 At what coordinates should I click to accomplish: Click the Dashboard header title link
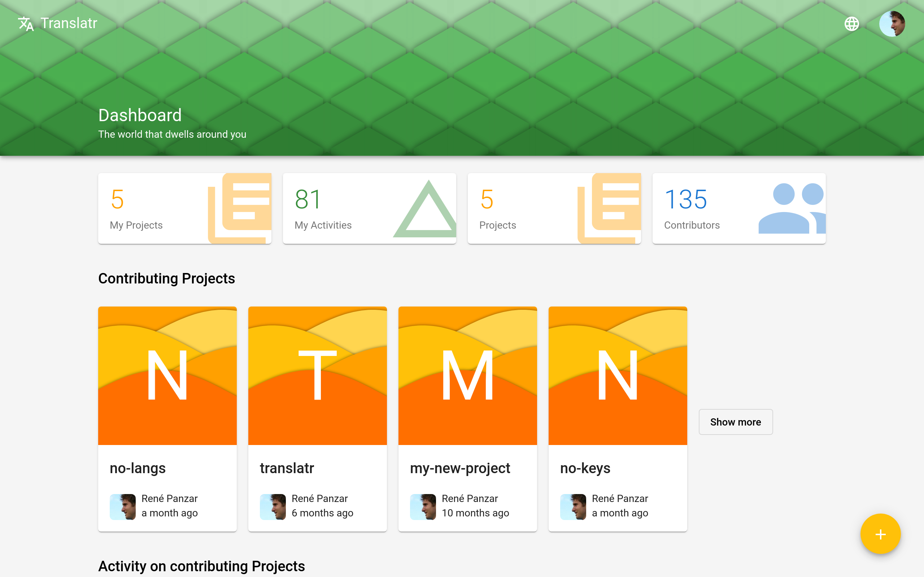(140, 114)
